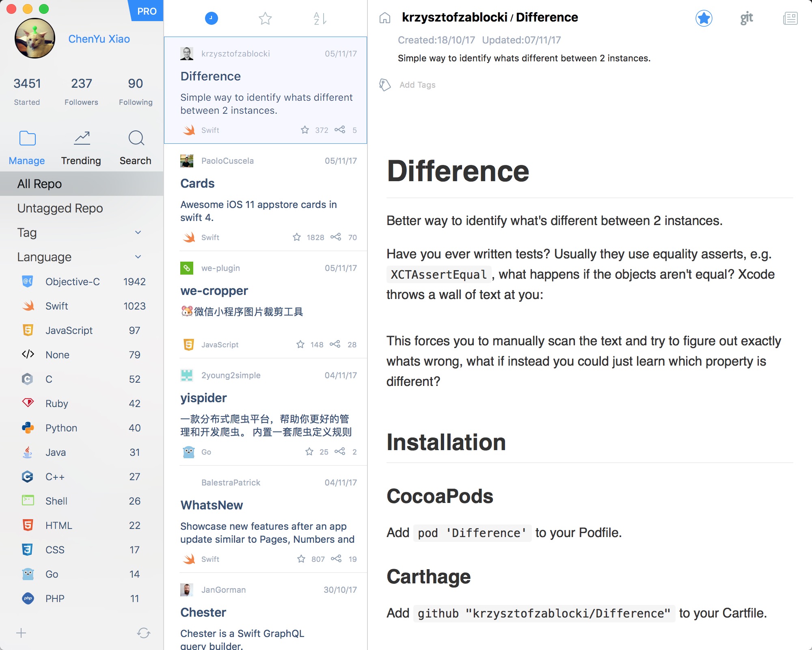This screenshot has height=650, width=812.
Task: Select Untagged Repo in sidebar
Action: (x=60, y=208)
